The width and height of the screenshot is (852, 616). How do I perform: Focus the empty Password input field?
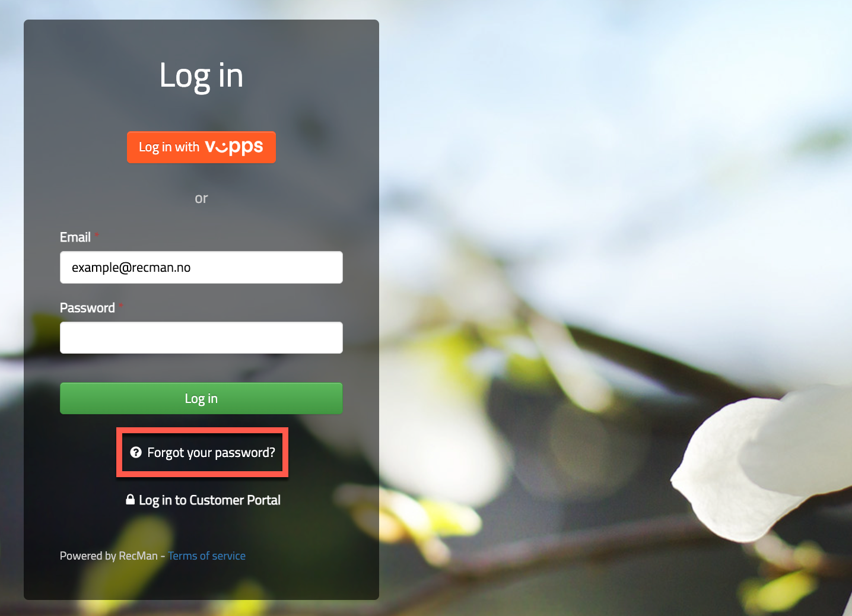(x=201, y=338)
